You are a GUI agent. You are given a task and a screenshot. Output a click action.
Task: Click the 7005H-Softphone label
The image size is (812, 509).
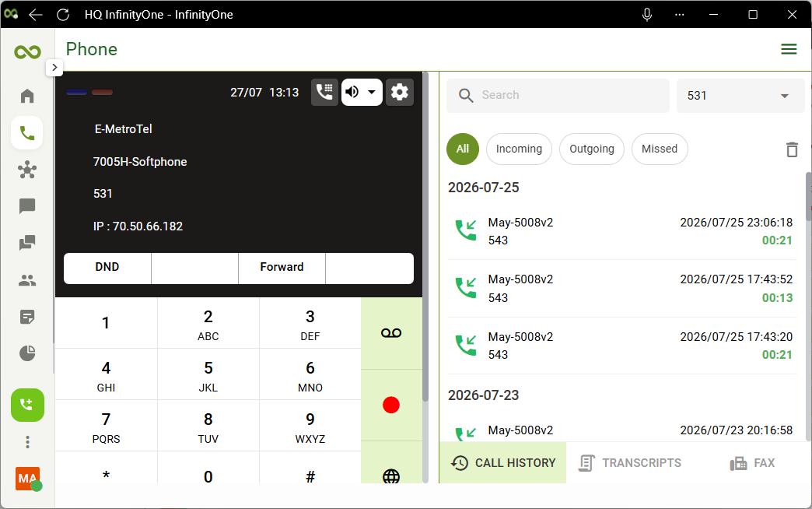click(140, 162)
